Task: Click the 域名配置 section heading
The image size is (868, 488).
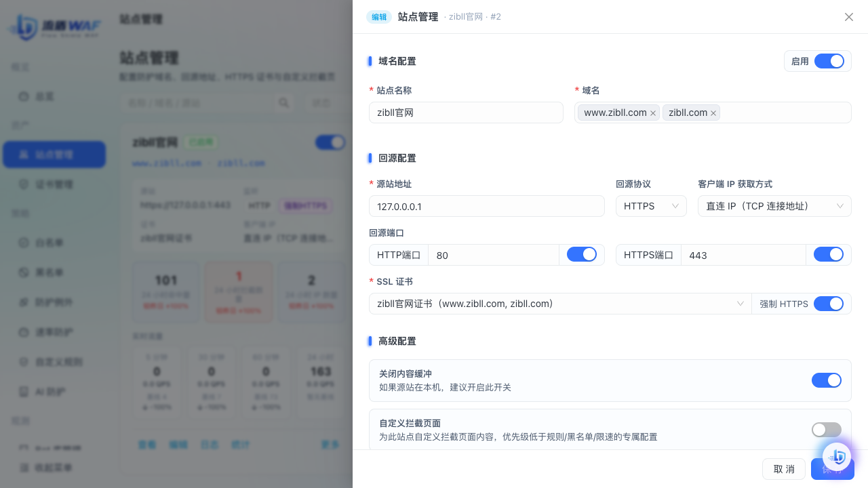Action: tap(397, 61)
